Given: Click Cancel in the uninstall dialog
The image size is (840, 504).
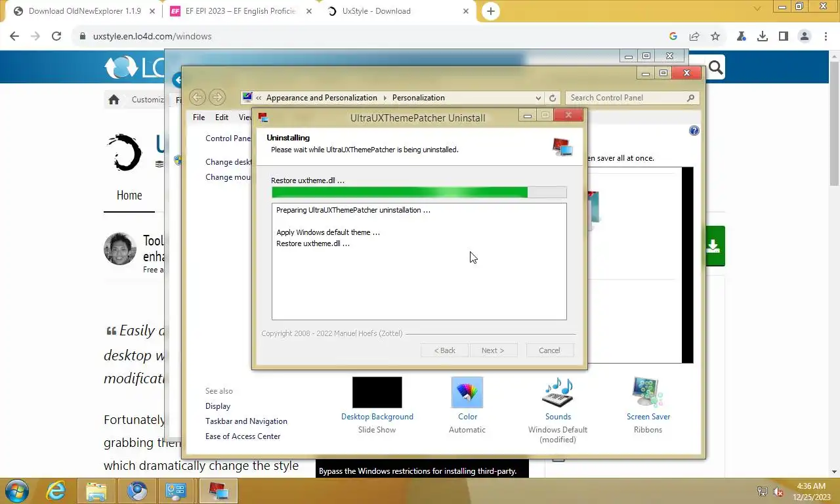Looking at the screenshot, I should [550, 350].
